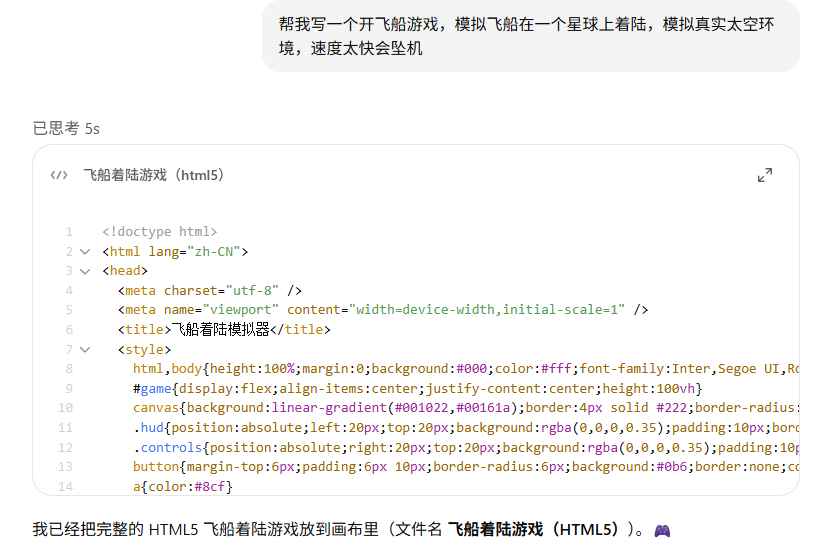Fold the style block at line 7
Screen dimensions: 827x546
click(x=85, y=349)
